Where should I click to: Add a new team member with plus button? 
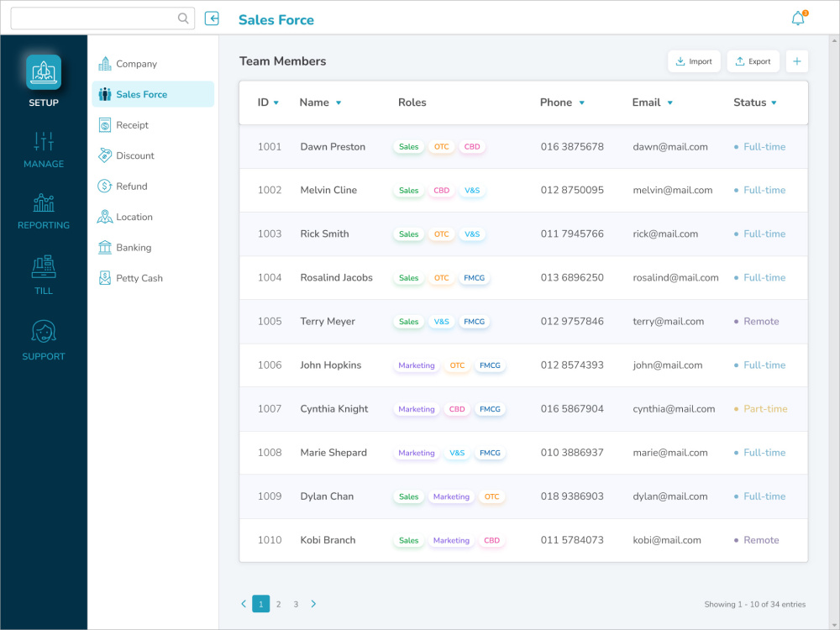(x=796, y=60)
